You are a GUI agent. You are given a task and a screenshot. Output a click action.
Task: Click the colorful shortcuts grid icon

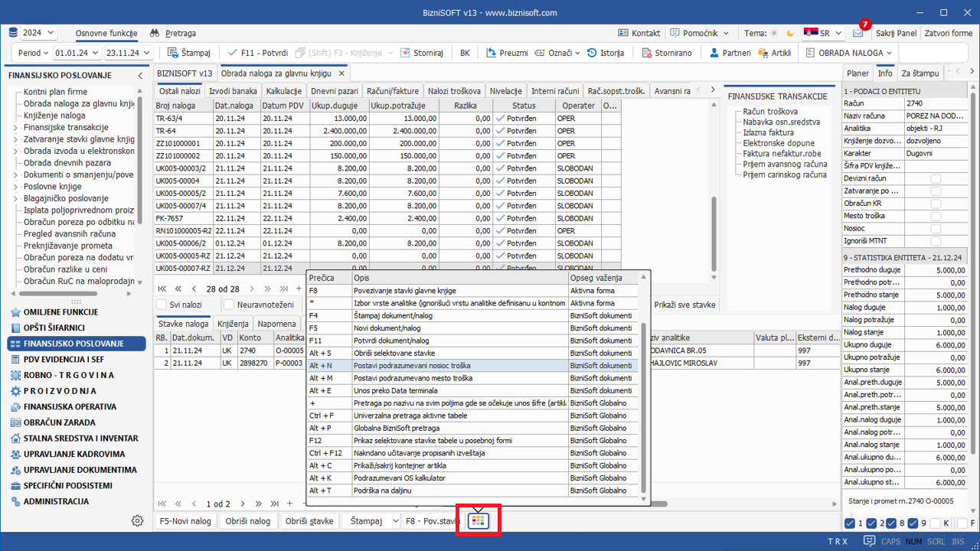point(479,520)
